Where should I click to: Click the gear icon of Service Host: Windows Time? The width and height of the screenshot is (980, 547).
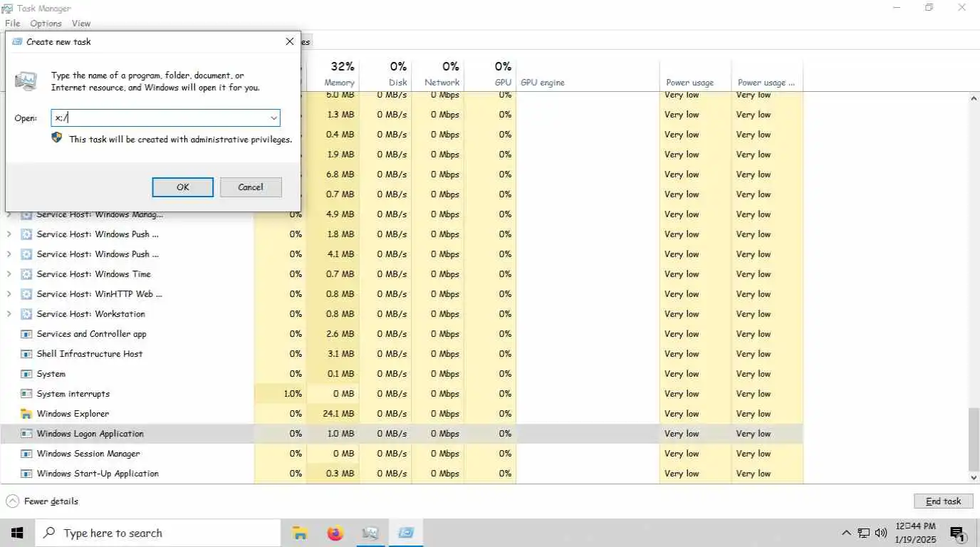coord(26,274)
